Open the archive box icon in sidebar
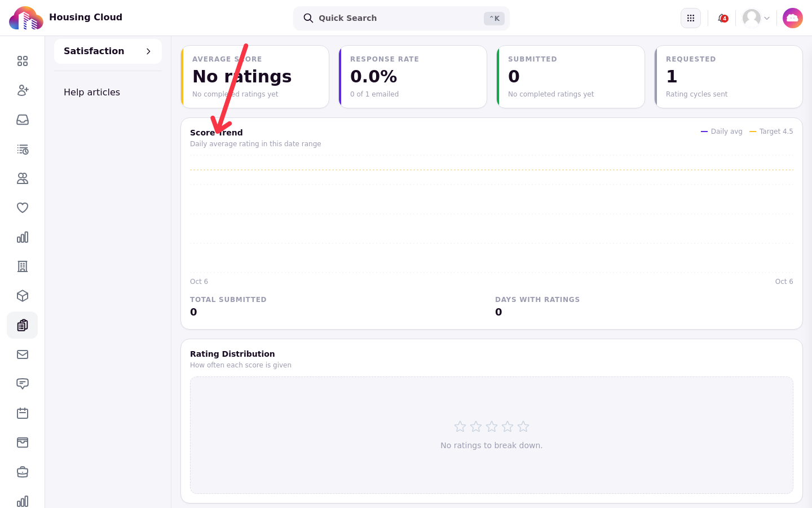Screen dimensions: 812x508 (x=23, y=443)
